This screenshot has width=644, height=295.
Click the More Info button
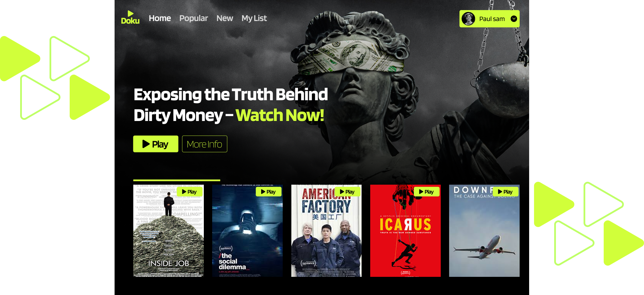204,144
